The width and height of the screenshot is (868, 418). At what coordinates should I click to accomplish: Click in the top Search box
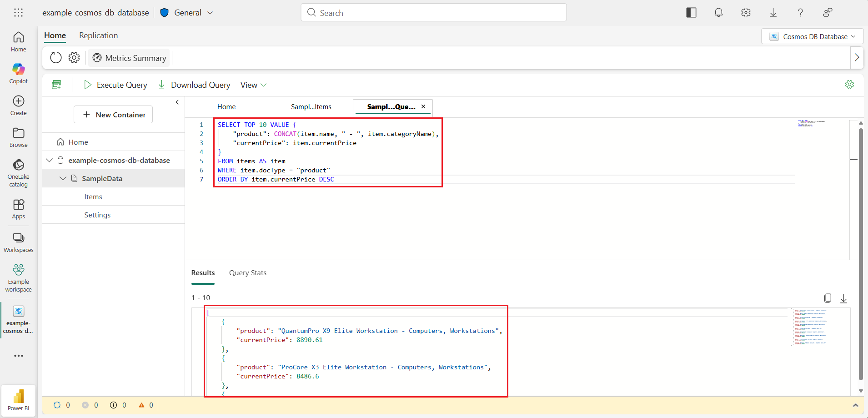[x=433, y=13]
